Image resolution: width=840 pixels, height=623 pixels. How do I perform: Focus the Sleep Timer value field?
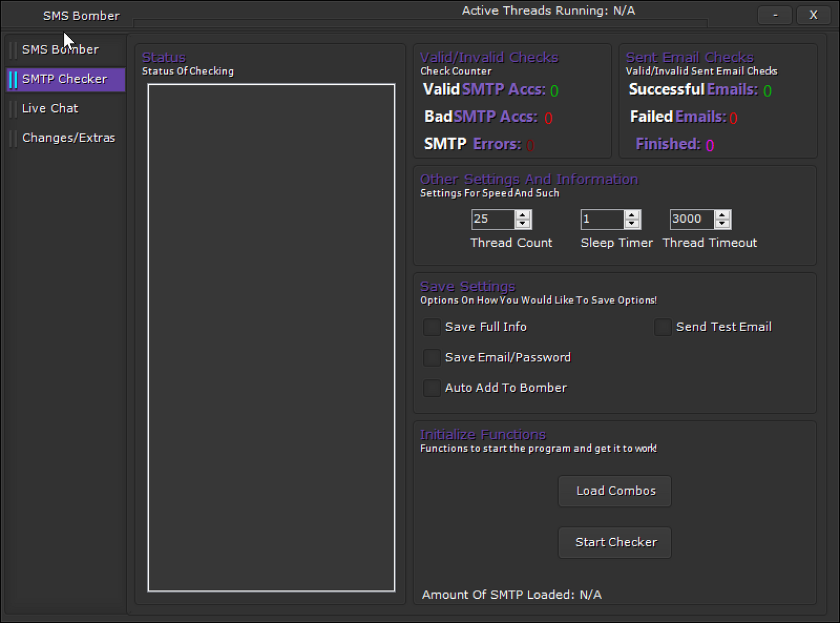click(x=602, y=219)
